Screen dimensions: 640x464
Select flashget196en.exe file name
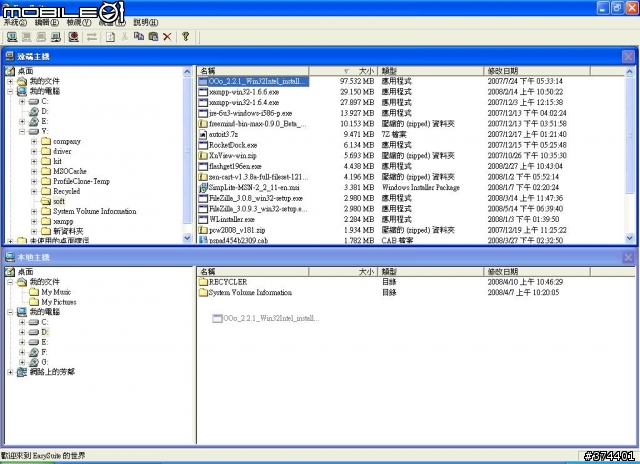235,166
